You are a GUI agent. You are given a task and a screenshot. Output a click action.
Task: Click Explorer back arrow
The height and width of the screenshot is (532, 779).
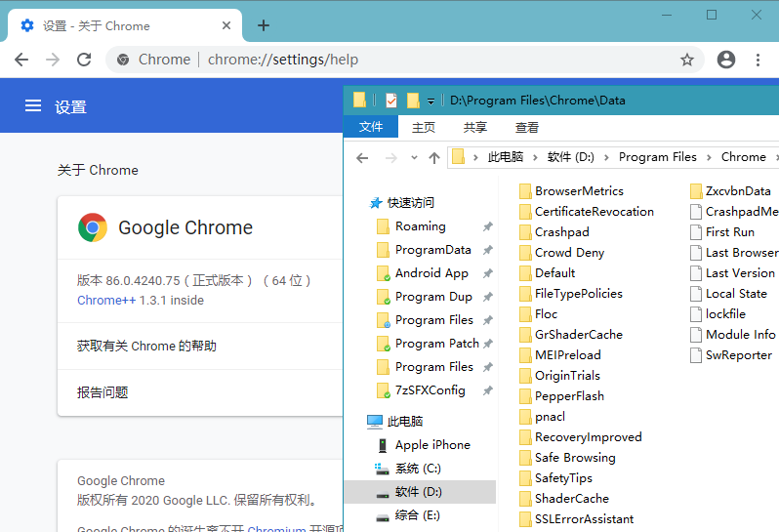point(362,158)
